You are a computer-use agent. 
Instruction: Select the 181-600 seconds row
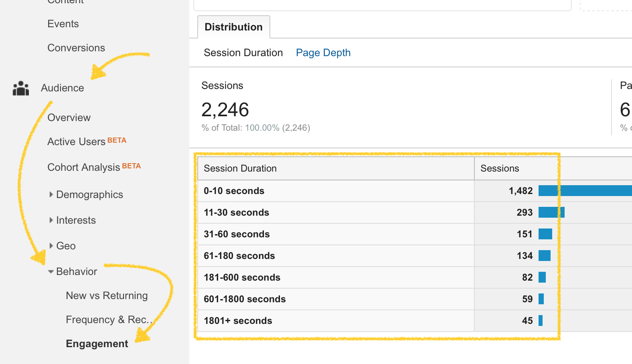coord(415,277)
